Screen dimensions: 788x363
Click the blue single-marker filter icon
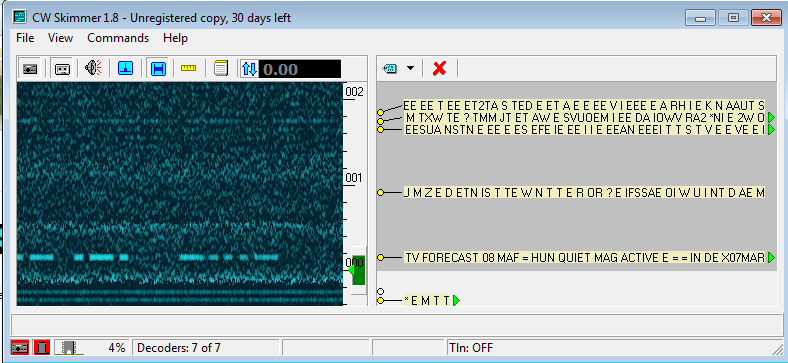(125, 68)
